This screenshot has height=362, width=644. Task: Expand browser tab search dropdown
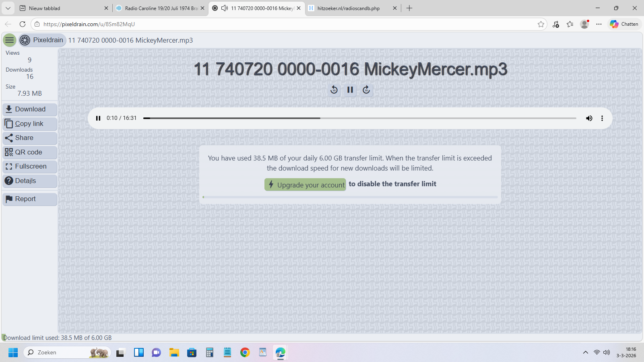(8, 8)
